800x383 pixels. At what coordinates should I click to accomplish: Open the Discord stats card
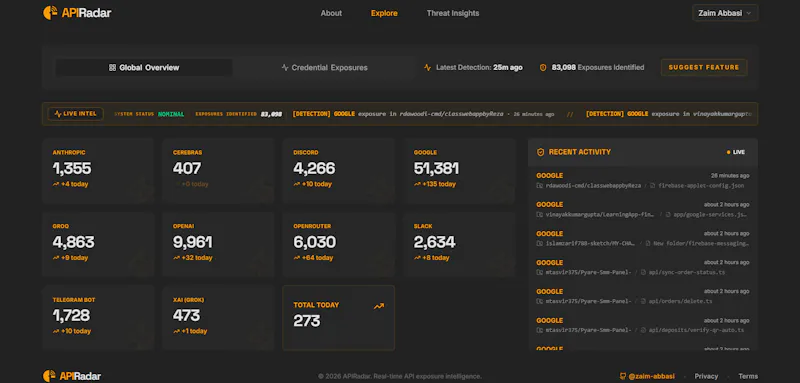pos(339,171)
